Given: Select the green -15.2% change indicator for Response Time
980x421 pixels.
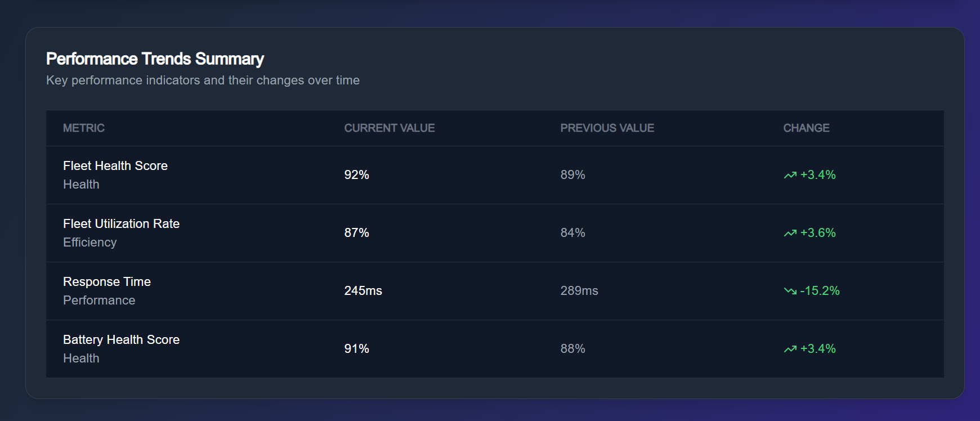Looking at the screenshot, I should (821, 291).
